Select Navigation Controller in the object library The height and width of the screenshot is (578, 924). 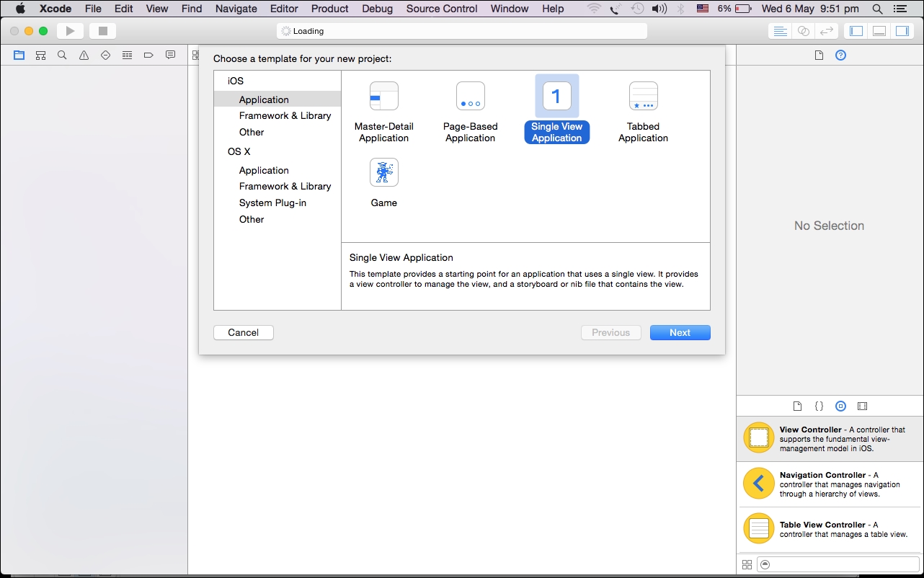pyautogui.click(x=830, y=484)
